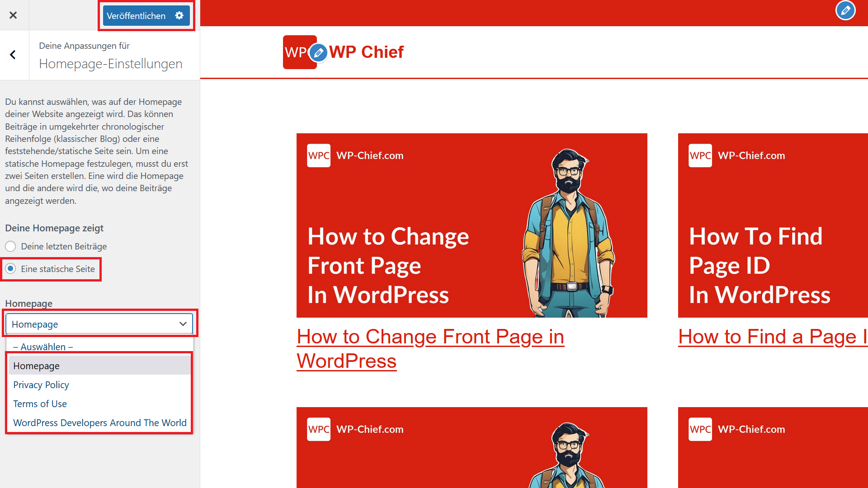Open 'How to Find a Page' post link
This screenshot has height=488, width=868.
[773, 337]
